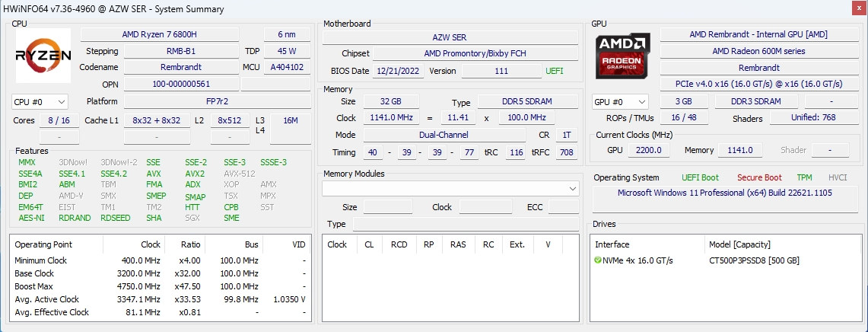Click the GPU current clock 2200.0 value
The height and width of the screenshot is (332, 868).
pyautogui.click(x=649, y=150)
